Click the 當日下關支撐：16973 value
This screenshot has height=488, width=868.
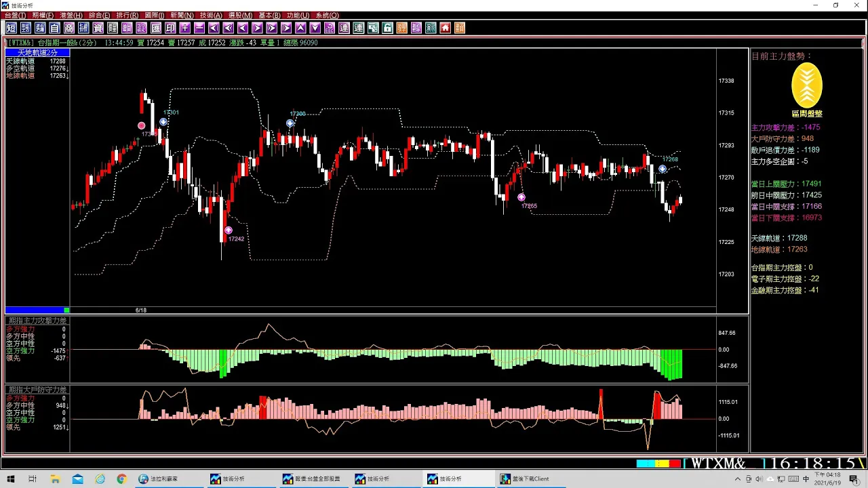(x=787, y=218)
